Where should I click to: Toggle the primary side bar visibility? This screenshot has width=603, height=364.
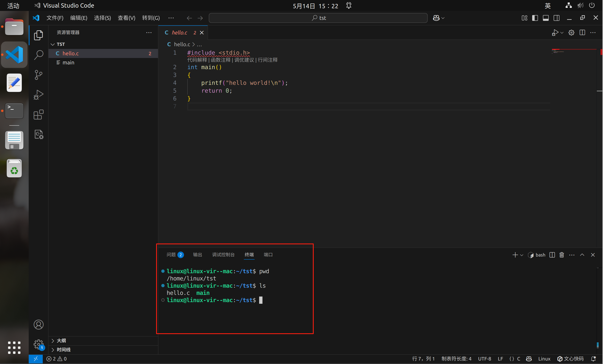[x=535, y=18]
